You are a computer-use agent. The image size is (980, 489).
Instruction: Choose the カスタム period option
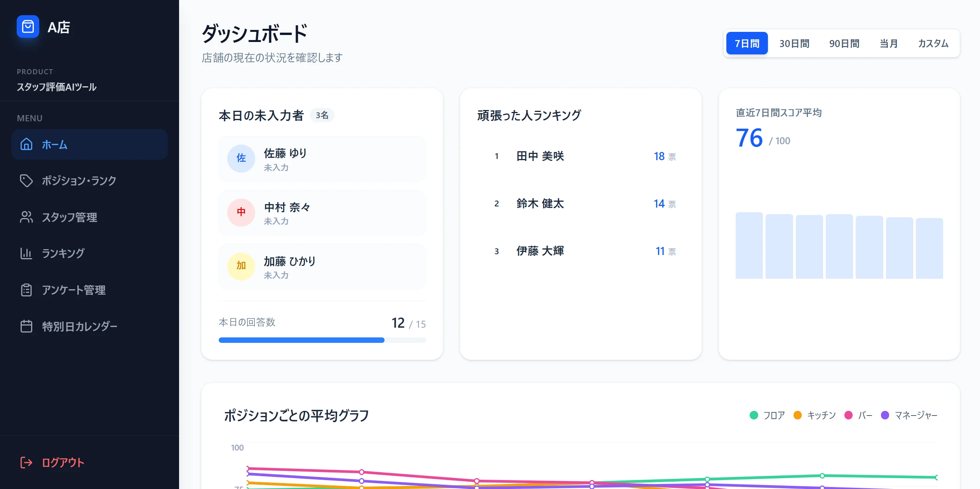(933, 43)
